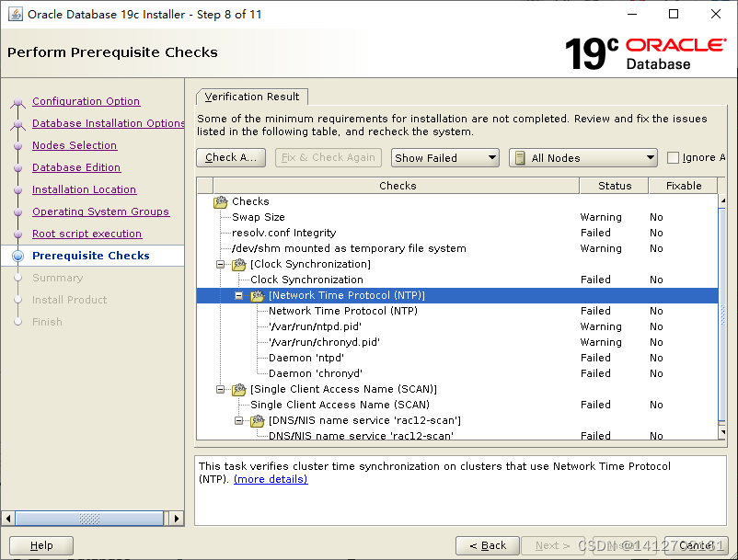Select the Network Time Protocol (NTP) failed row
The image size is (738, 560).
[x=457, y=312]
